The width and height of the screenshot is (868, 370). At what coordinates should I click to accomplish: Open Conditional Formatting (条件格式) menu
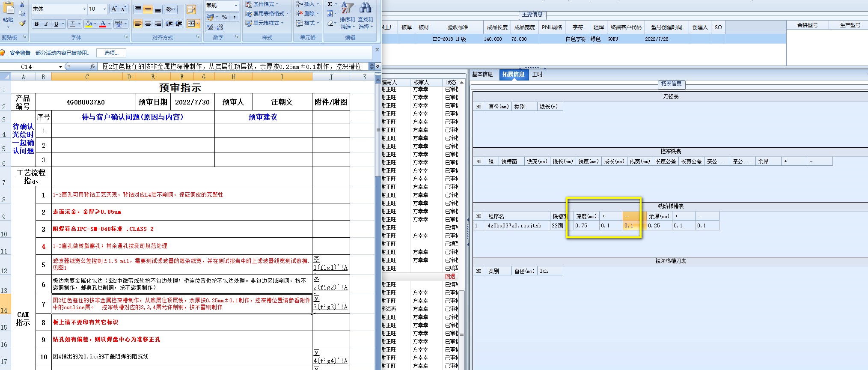(x=262, y=4)
